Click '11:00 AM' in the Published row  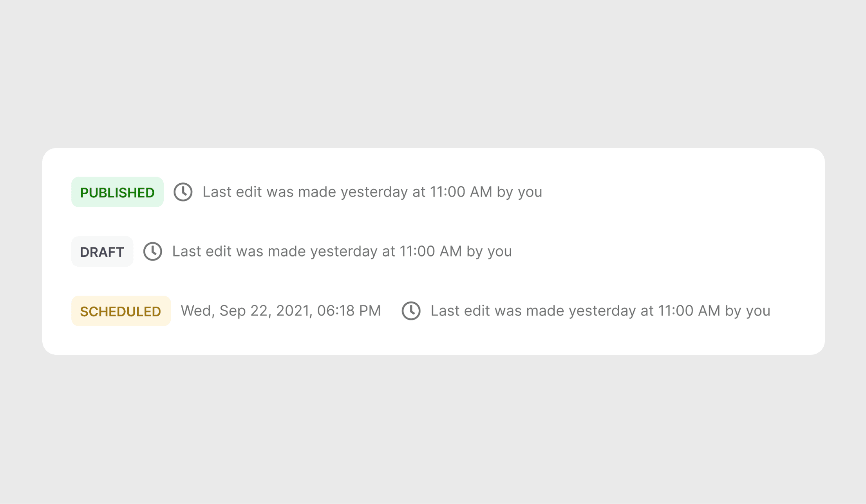click(461, 192)
